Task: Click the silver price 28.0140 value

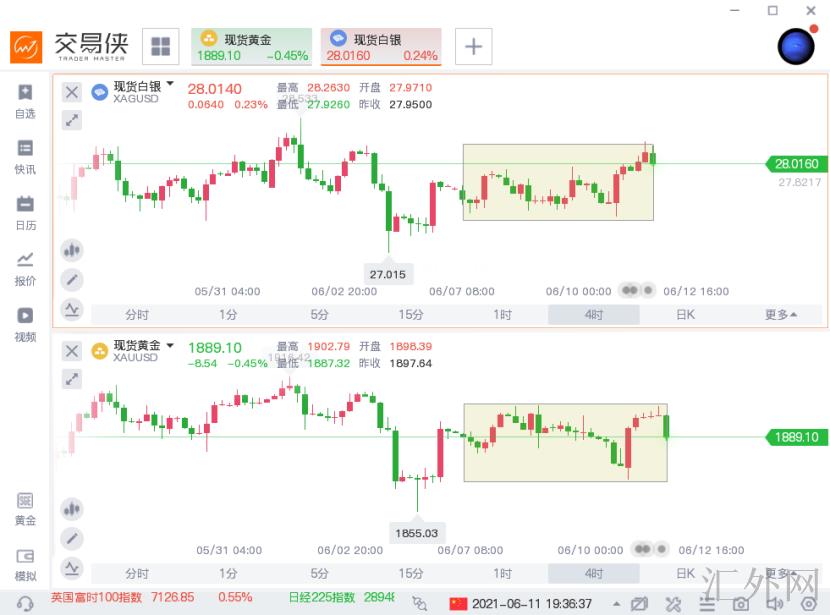Action: [214, 89]
